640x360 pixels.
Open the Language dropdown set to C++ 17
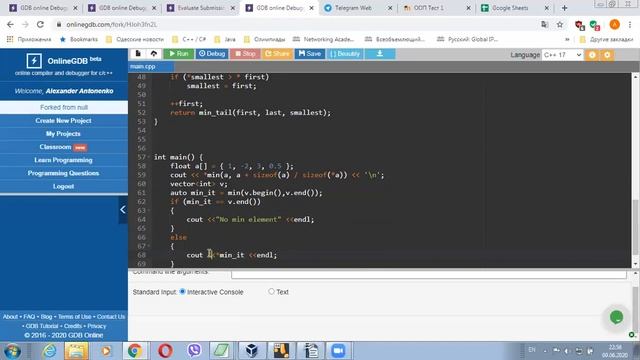pos(562,55)
